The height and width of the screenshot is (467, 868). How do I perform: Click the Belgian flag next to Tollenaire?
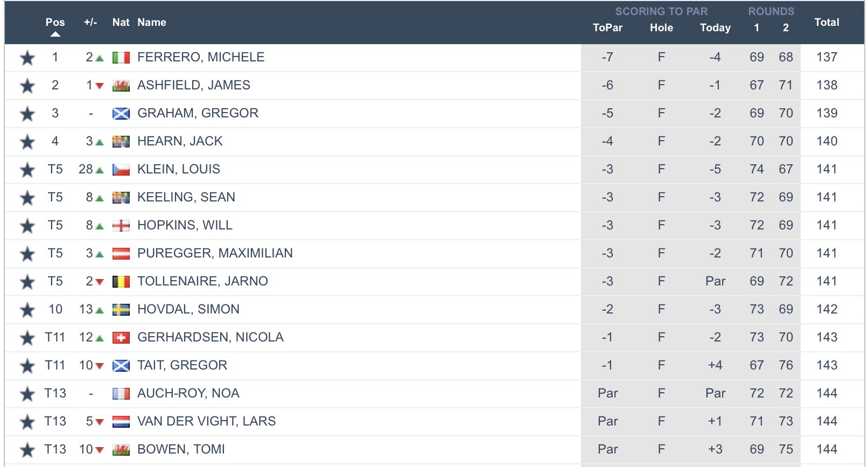[121, 282]
